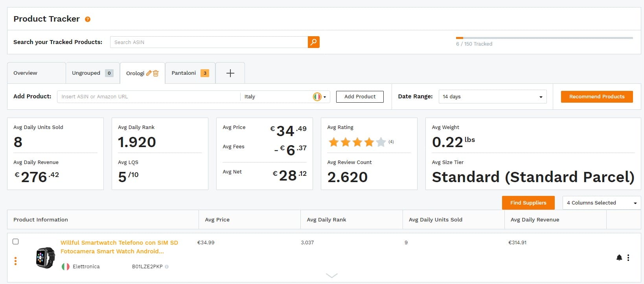
Task: Select the Willful Smartwatch product checkbox
Action: click(16, 242)
